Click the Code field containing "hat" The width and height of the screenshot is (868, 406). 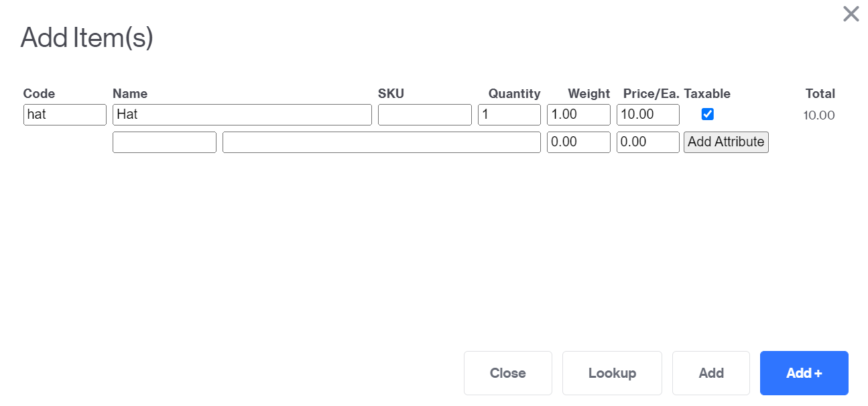point(65,115)
